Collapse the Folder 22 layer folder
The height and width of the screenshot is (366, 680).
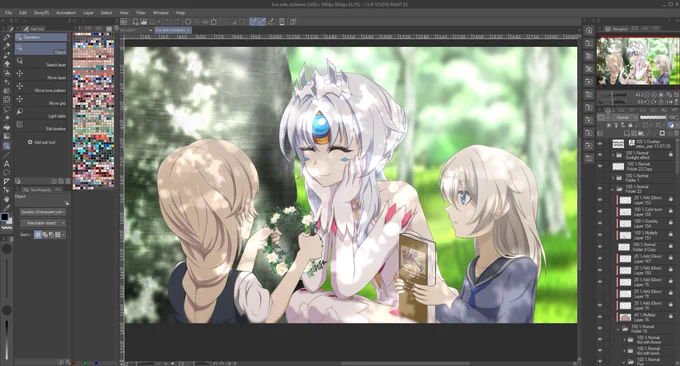[x=613, y=189]
